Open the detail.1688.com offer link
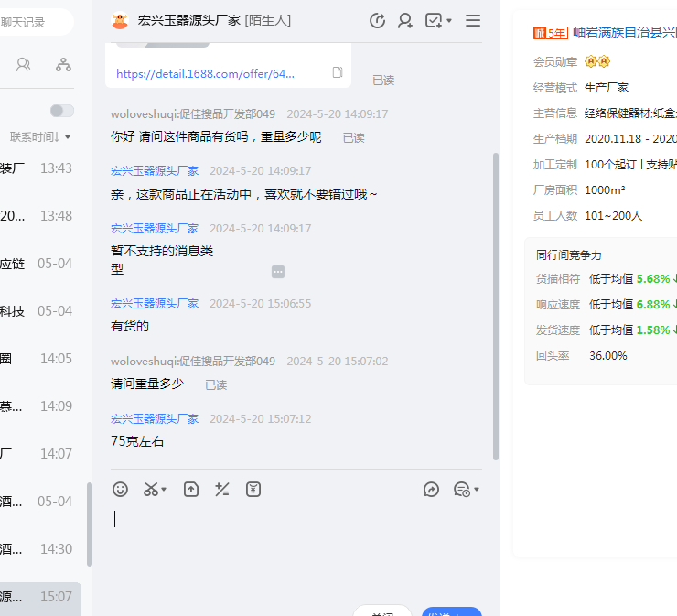The width and height of the screenshot is (677, 616). pyautogui.click(x=206, y=73)
